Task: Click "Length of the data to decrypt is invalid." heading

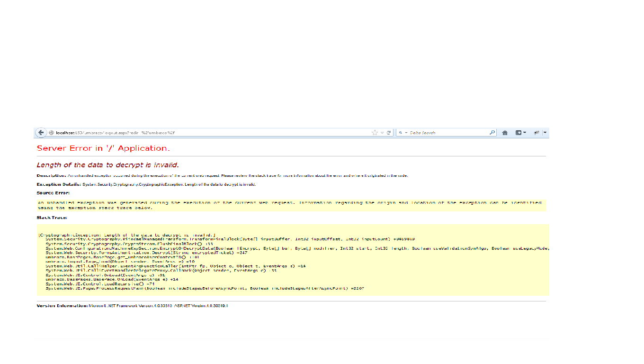Action: click(108, 165)
